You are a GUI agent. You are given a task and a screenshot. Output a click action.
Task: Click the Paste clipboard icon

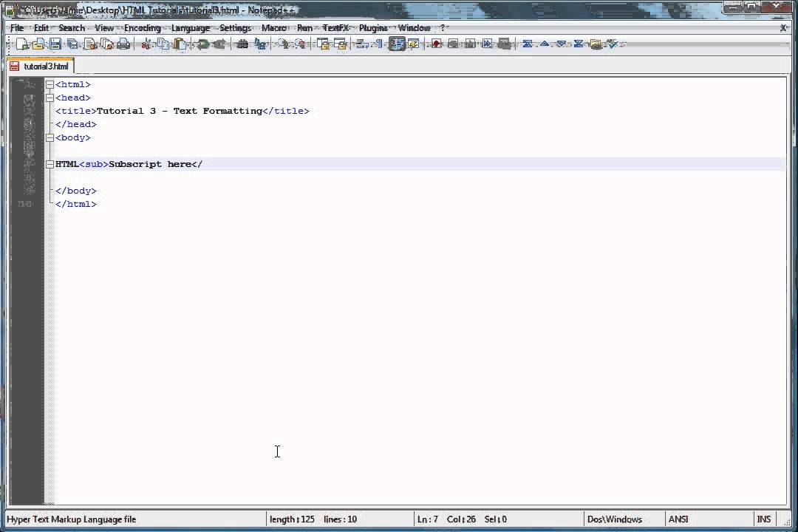pyautogui.click(x=180, y=44)
